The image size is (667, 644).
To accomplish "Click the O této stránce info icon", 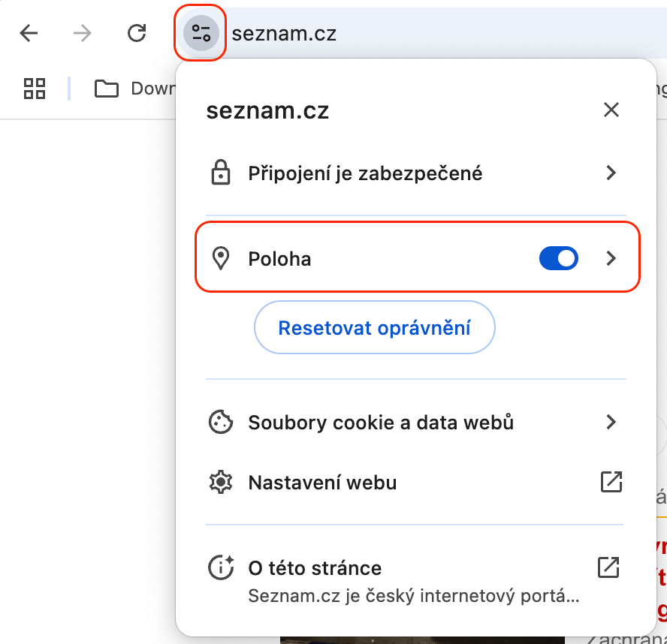I will click(x=220, y=568).
